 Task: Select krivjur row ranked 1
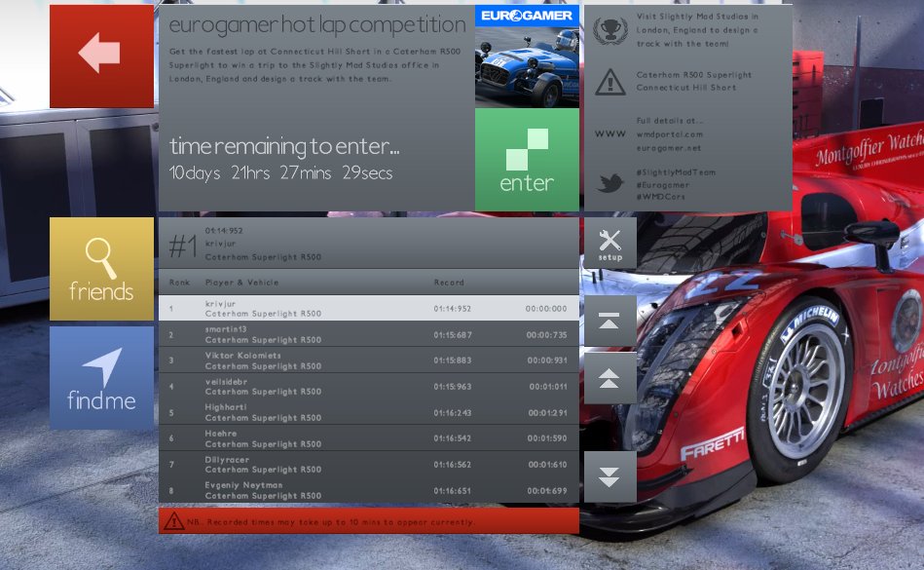pyautogui.click(x=369, y=308)
